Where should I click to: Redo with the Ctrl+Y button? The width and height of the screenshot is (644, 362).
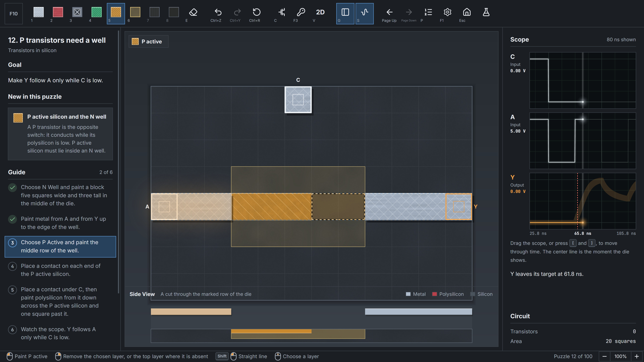click(237, 13)
